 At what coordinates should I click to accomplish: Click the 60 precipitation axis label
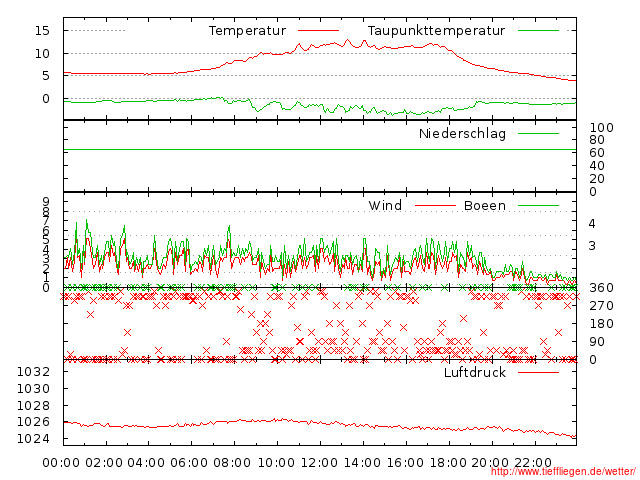coord(597,153)
